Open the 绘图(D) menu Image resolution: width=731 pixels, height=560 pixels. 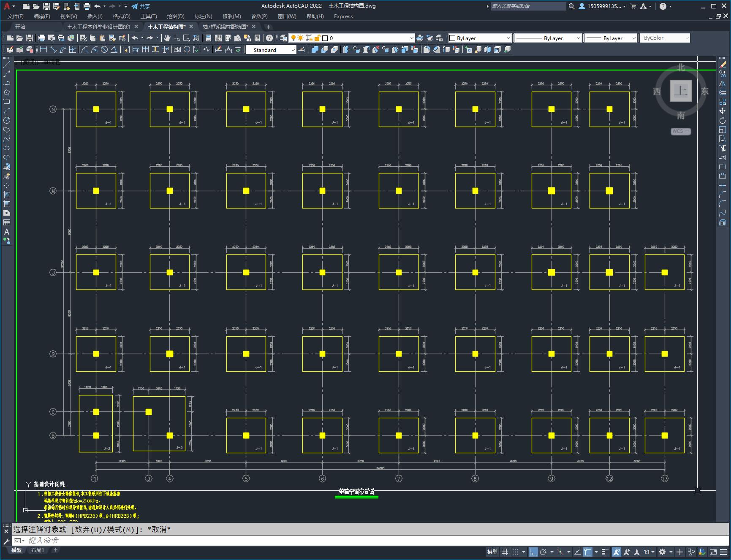click(x=175, y=16)
